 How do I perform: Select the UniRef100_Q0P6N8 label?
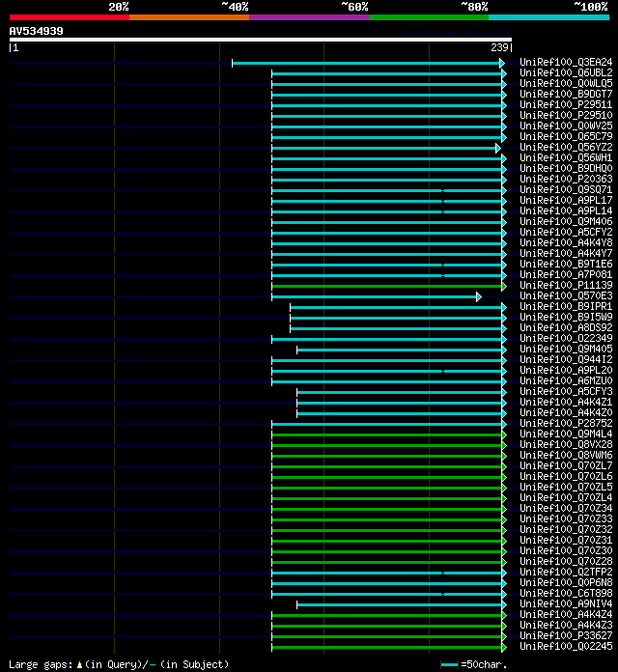pyautogui.click(x=566, y=582)
